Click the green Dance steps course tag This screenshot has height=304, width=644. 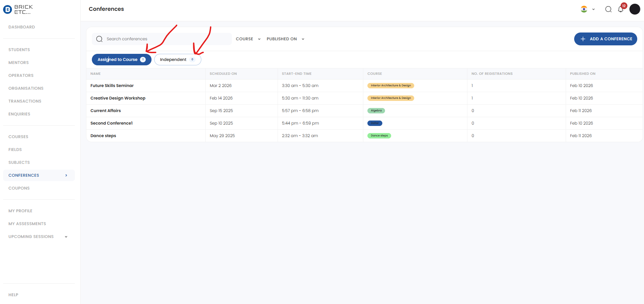379,136
